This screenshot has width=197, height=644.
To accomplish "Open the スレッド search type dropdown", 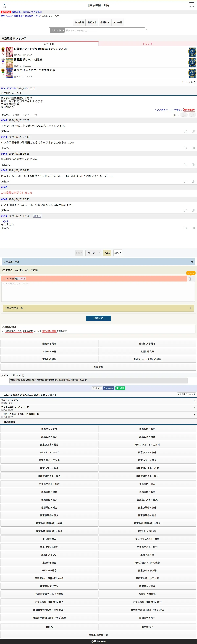I will point(57,30).
